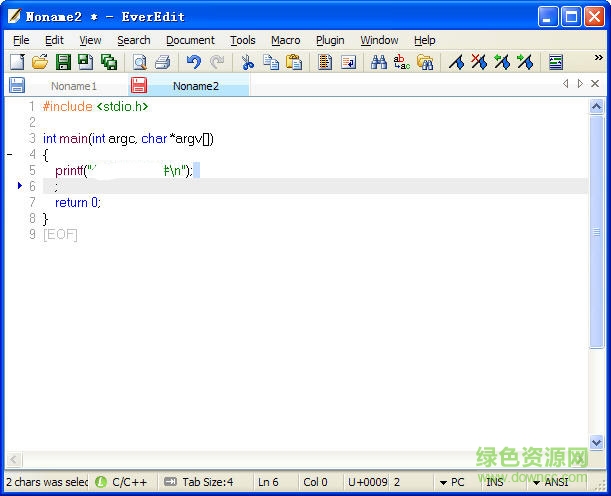Click the New file icon
611x496 pixels.
[17, 62]
